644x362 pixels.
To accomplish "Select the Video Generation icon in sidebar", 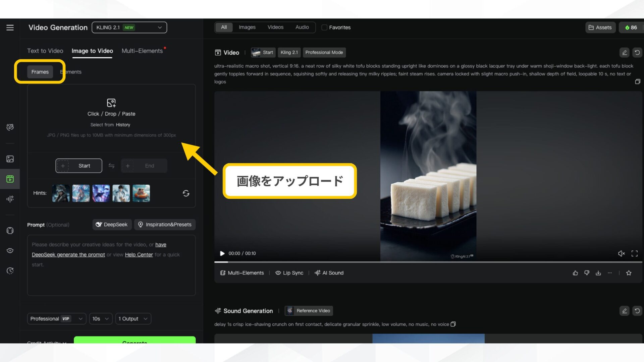I will pos(10,179).
